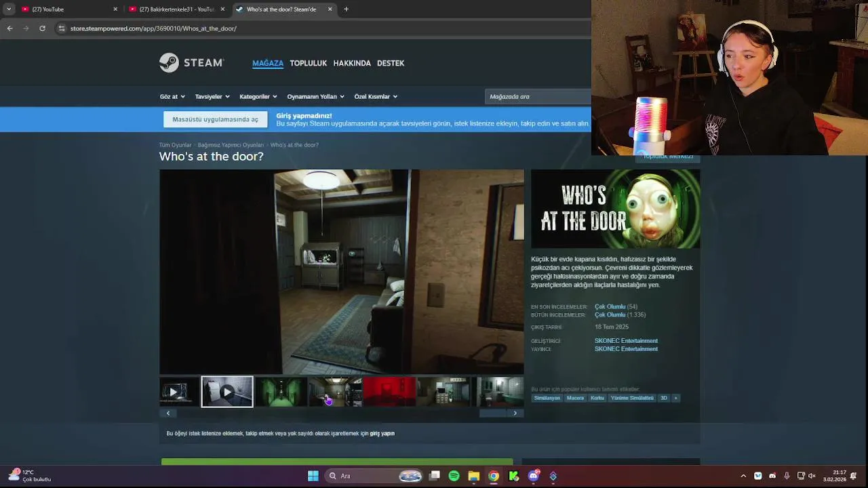Click the Who's at the Door capsule image
The image size is (868, 488).
click(615, 209)
